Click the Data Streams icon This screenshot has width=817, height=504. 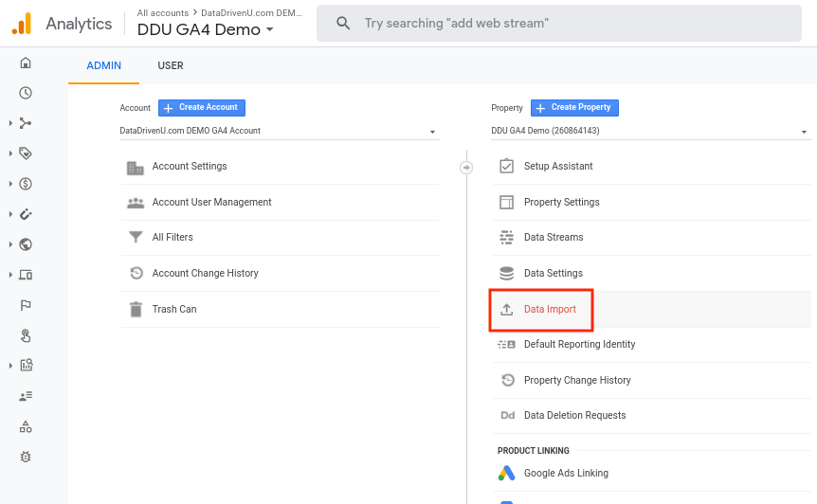click(x=506, y=238)
